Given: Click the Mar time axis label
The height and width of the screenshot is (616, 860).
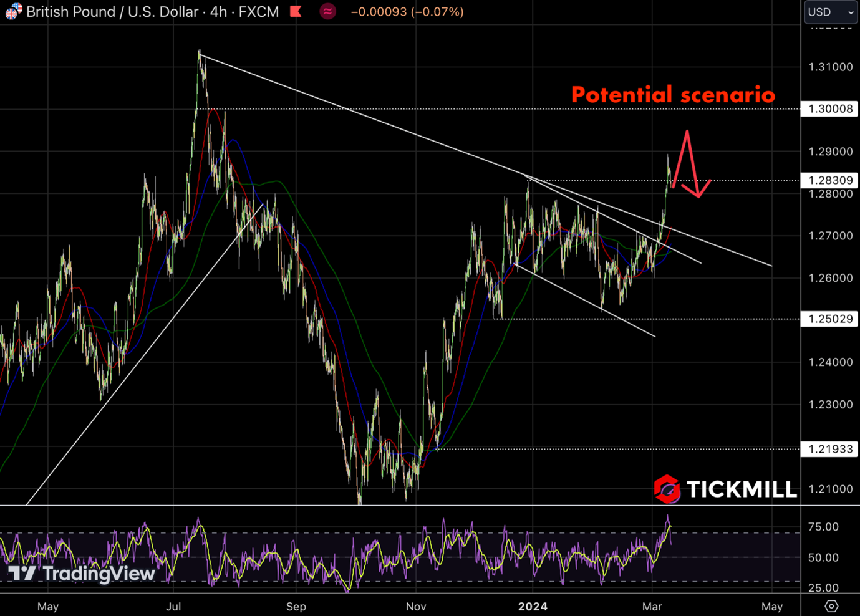Looking at the screenshot, I should (652, 606).
